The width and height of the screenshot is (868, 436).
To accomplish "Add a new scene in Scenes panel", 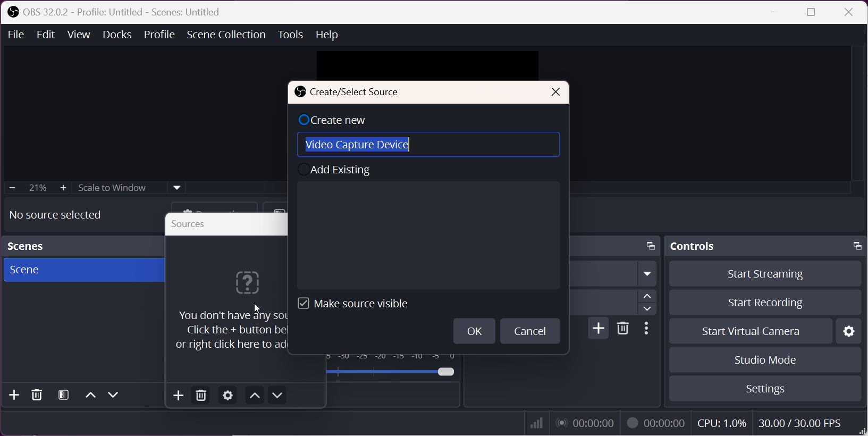I will 14,395.
